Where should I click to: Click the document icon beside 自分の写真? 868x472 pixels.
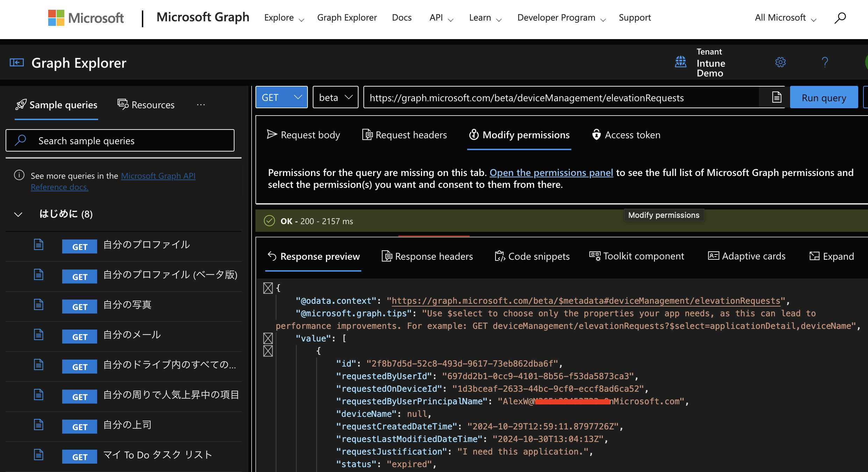38,305
